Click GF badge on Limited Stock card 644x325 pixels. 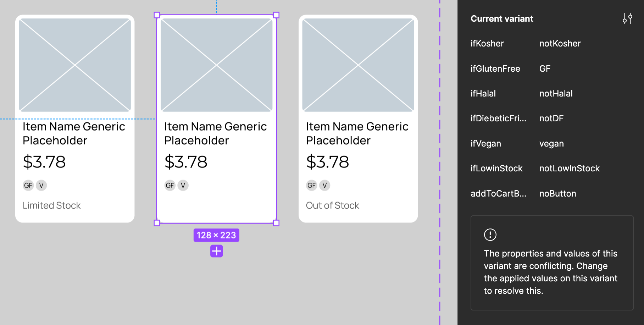(28, 185)
